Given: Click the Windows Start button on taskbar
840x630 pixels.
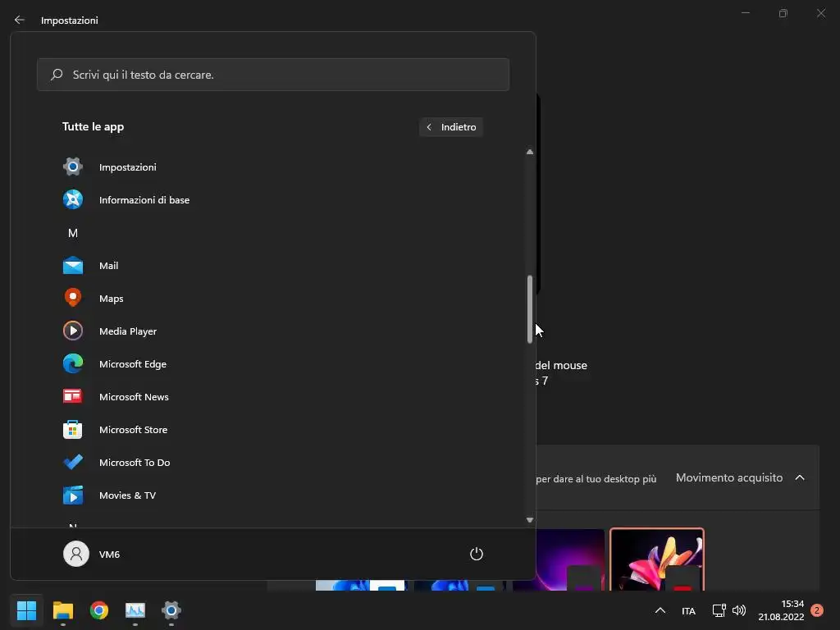Looking at the screenshot, I should (26, 609).
